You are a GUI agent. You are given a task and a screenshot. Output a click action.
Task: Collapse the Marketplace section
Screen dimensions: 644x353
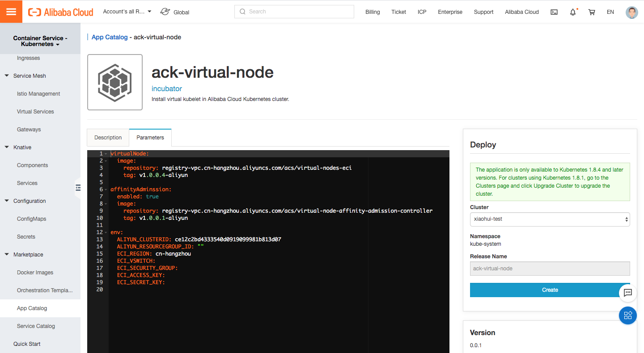(x=7, y=255)
